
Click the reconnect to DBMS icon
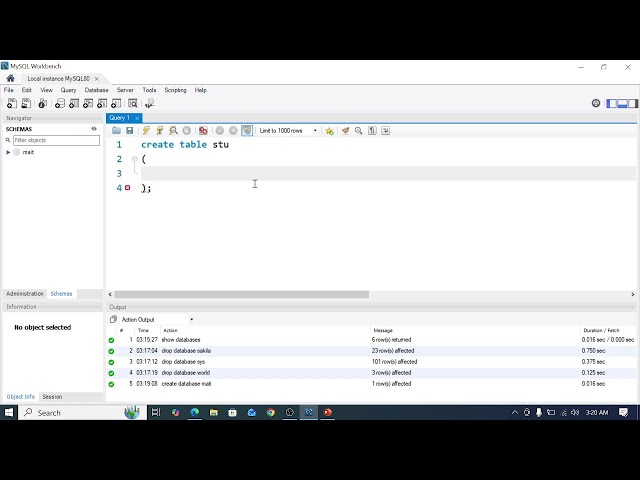pos(150,104)
